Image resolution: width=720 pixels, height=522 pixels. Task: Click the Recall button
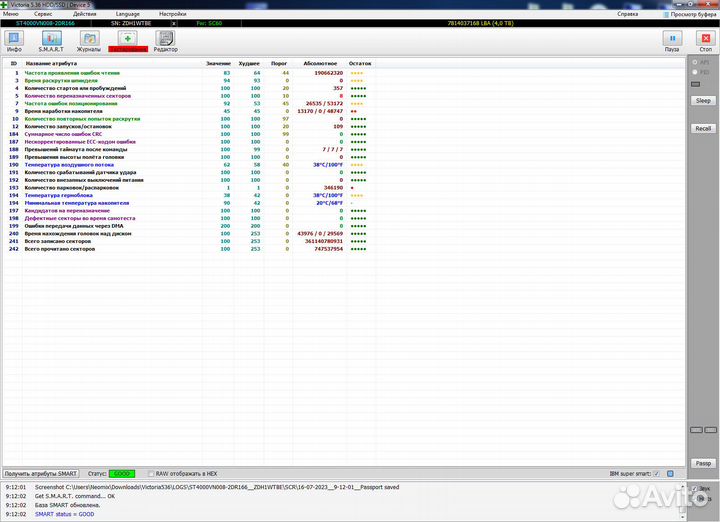pos(703,129)
